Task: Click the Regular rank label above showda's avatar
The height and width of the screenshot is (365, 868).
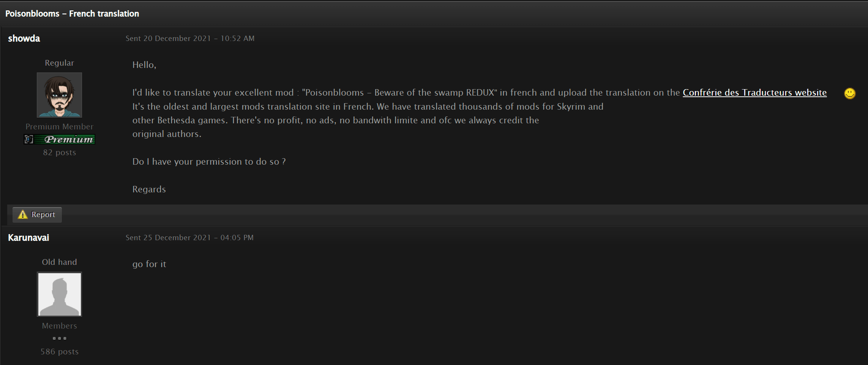Action: click(59, 63)
